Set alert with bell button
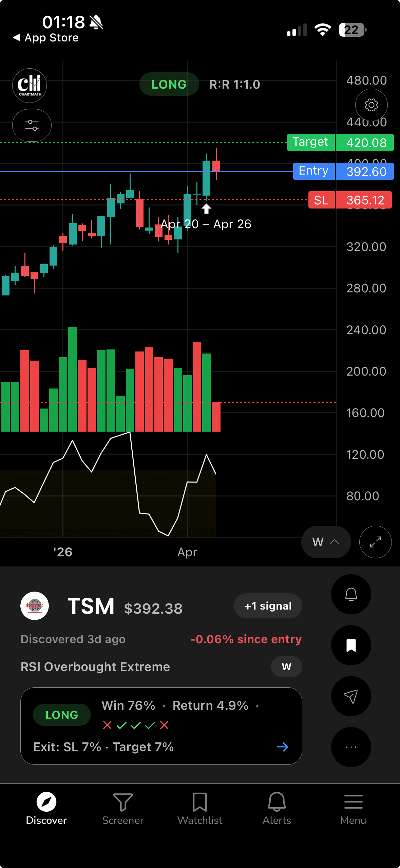 pos(351,594)
